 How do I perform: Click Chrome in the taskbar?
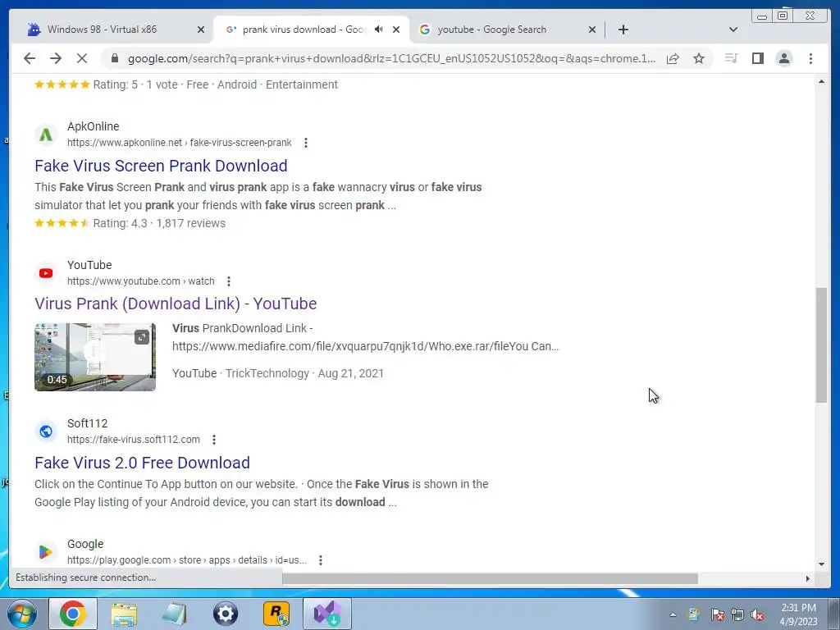pyautogui.click(x=73, y=614)
